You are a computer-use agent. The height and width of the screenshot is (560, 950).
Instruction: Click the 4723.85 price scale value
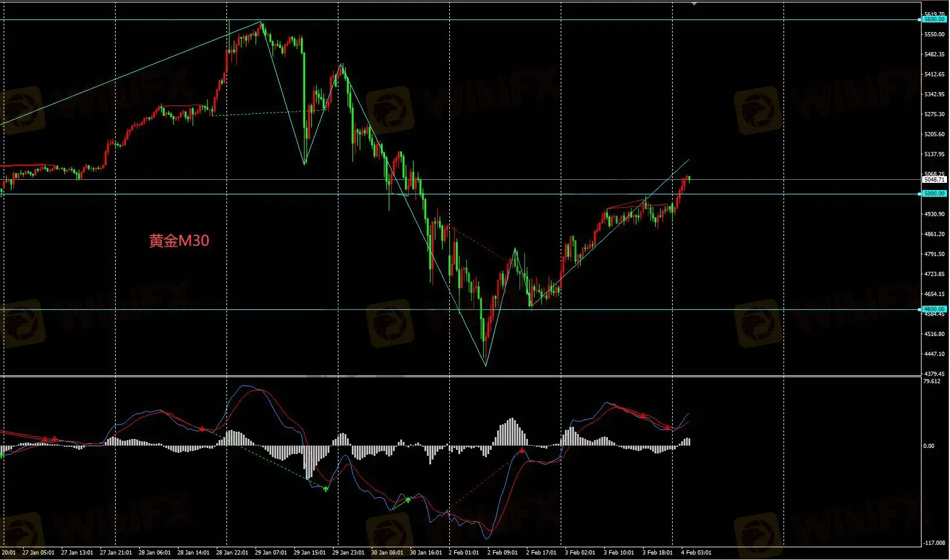pyautogui.click(x=934, y=274)
